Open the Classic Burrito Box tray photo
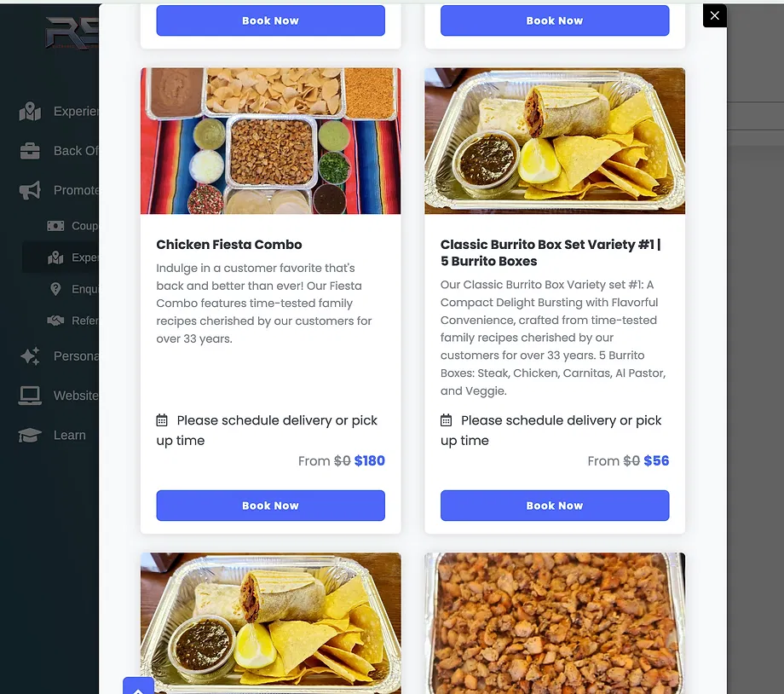Image resolution: width=784 pixels, height=694 pixels. pos(555,141)
